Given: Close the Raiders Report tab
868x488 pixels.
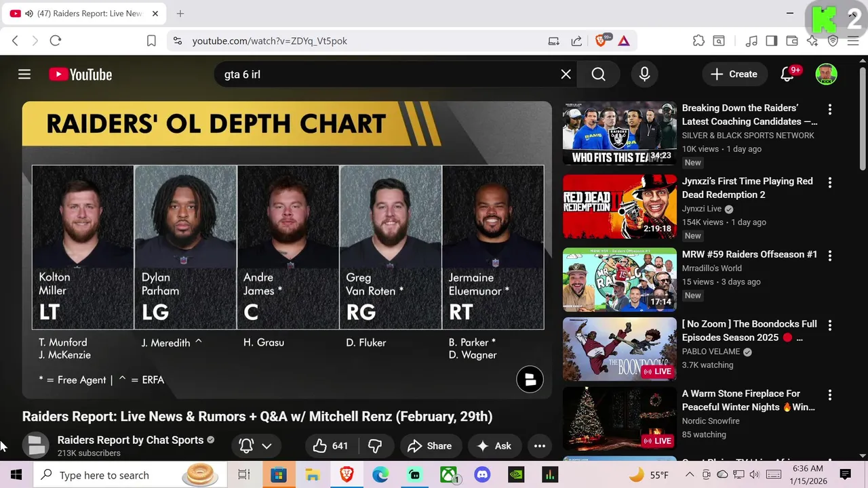Looking at the screenshot, I should click(155, 14).
